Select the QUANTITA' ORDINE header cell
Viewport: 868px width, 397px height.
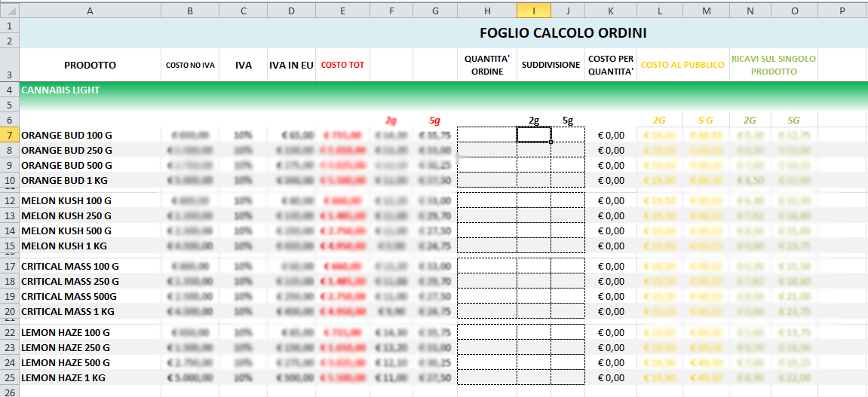click(487, 66)
